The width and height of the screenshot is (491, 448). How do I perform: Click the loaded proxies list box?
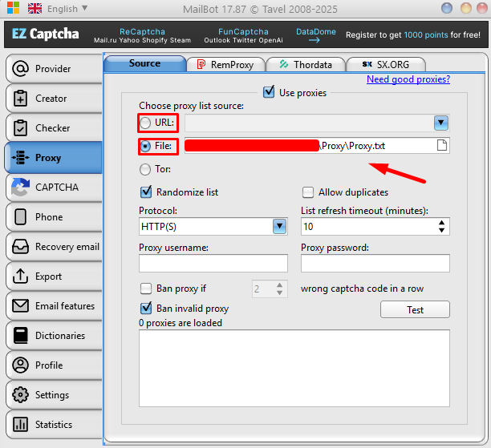294,368
